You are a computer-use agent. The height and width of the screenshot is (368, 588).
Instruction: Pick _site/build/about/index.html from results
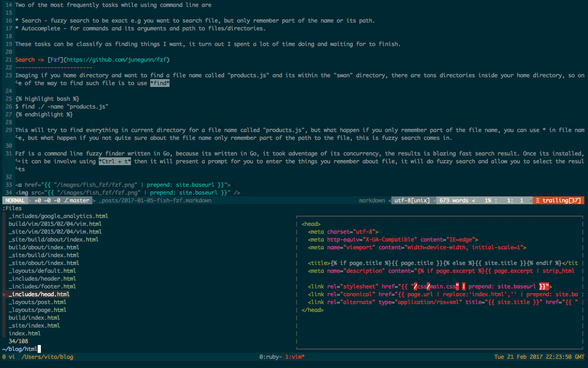coord(53,239)
